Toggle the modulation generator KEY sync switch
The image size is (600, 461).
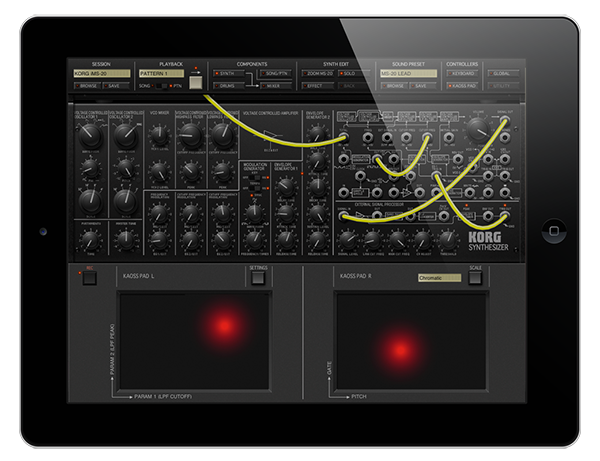click(255, 178)
